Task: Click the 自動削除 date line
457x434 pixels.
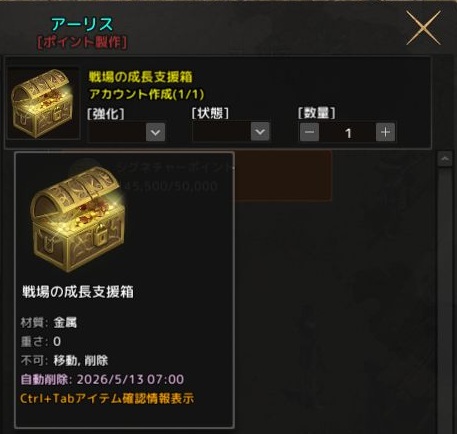Action: [x=102, y=379]
